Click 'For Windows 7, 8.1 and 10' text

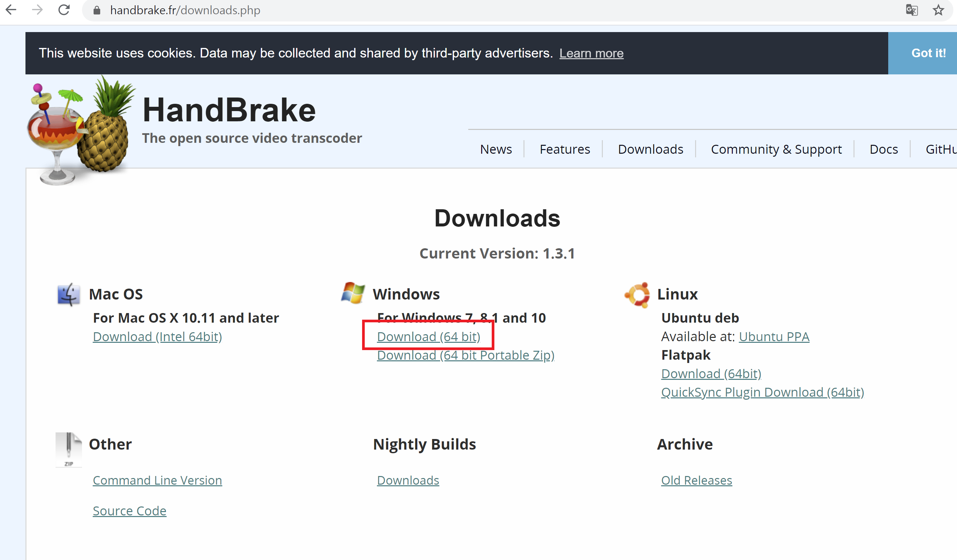click(x=461, y=318)
